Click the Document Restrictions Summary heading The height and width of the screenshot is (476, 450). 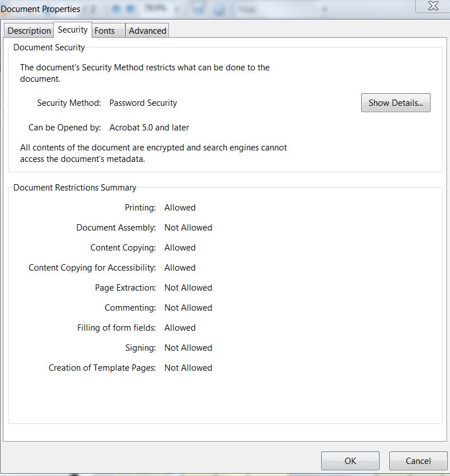click(75, 188)
